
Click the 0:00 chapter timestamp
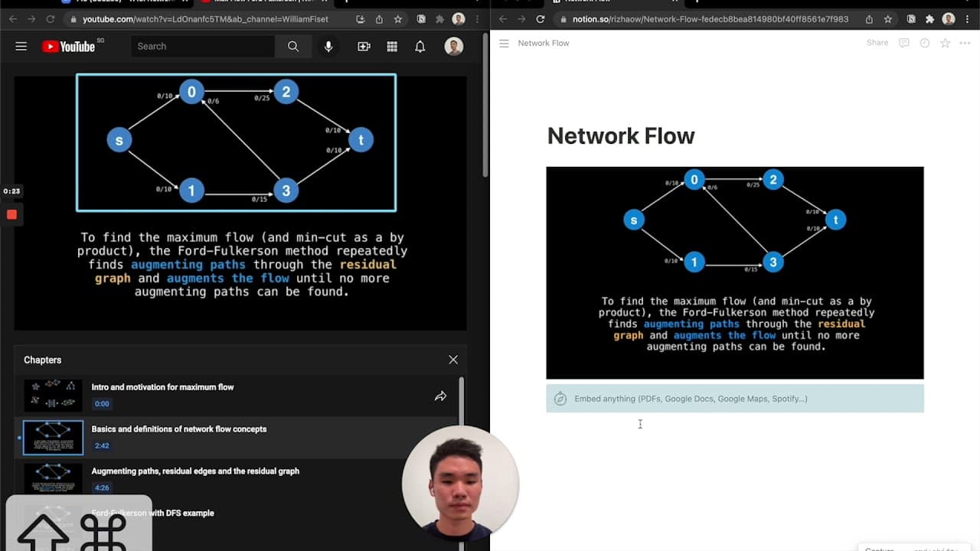pos(102,404)
